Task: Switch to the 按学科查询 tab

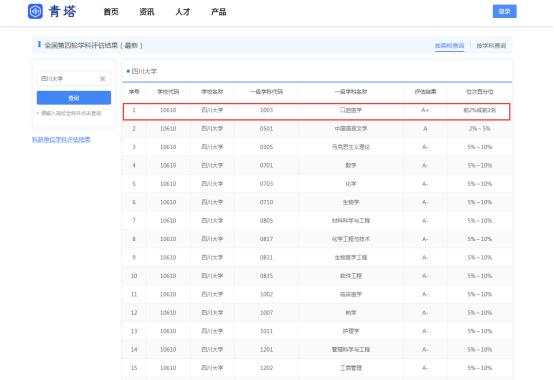Action: 491,46
